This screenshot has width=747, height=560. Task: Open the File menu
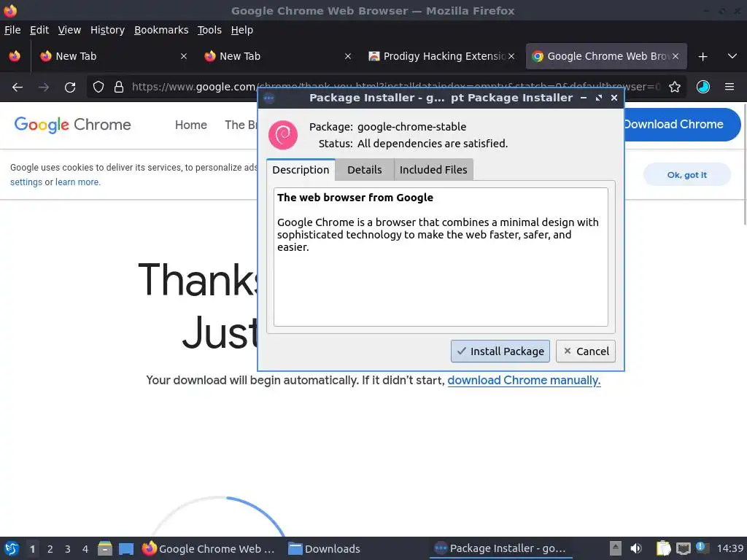pyautogui.click(x=12, y=30)
